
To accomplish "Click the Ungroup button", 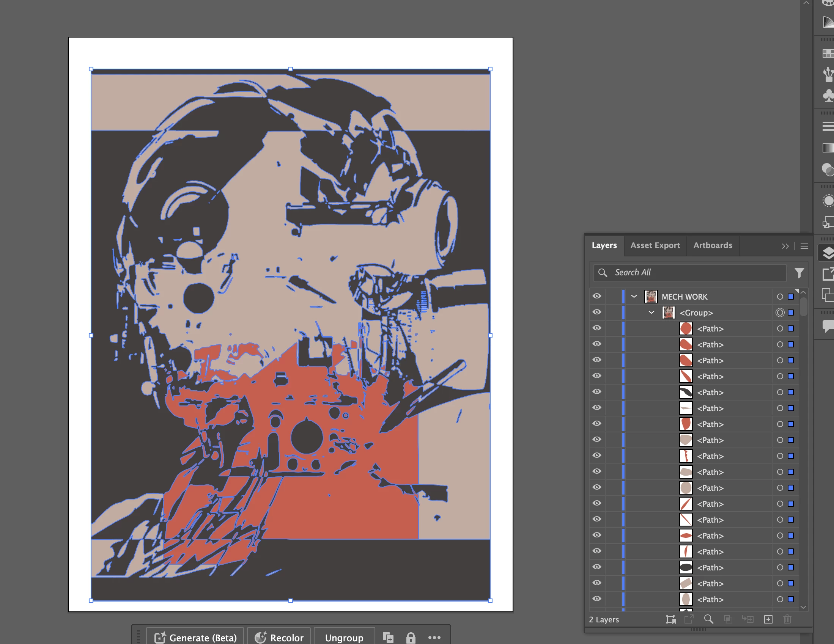I will tap(344, 638).
